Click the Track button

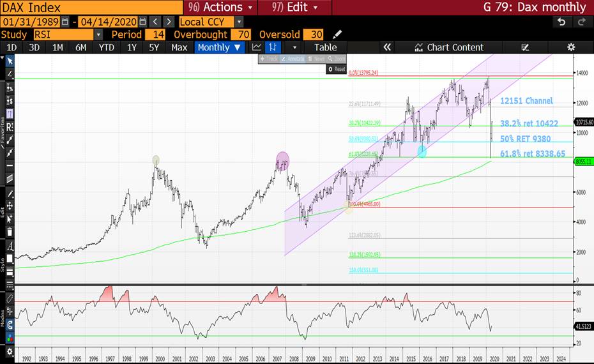[x=269, y=59]
